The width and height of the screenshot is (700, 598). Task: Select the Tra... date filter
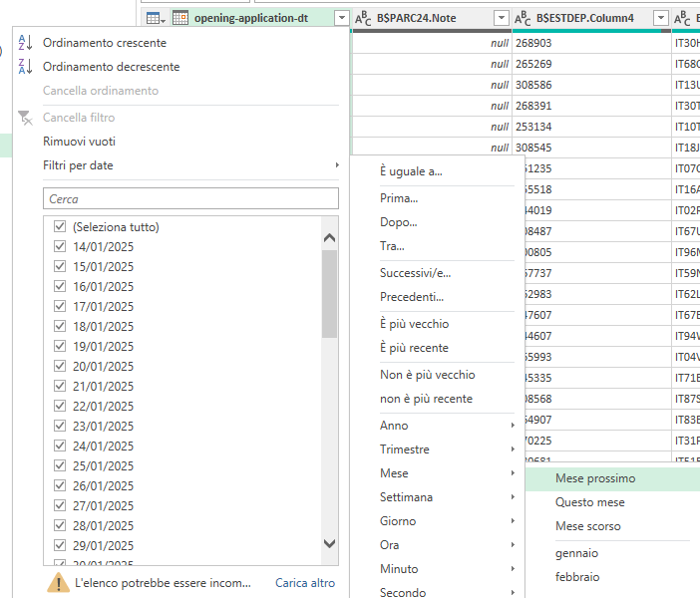(392, 246)
